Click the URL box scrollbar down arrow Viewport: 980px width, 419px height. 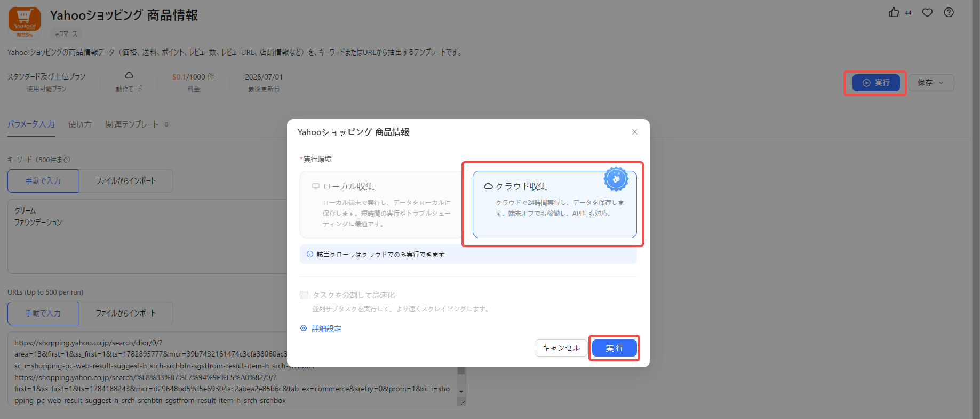point(461,391)
